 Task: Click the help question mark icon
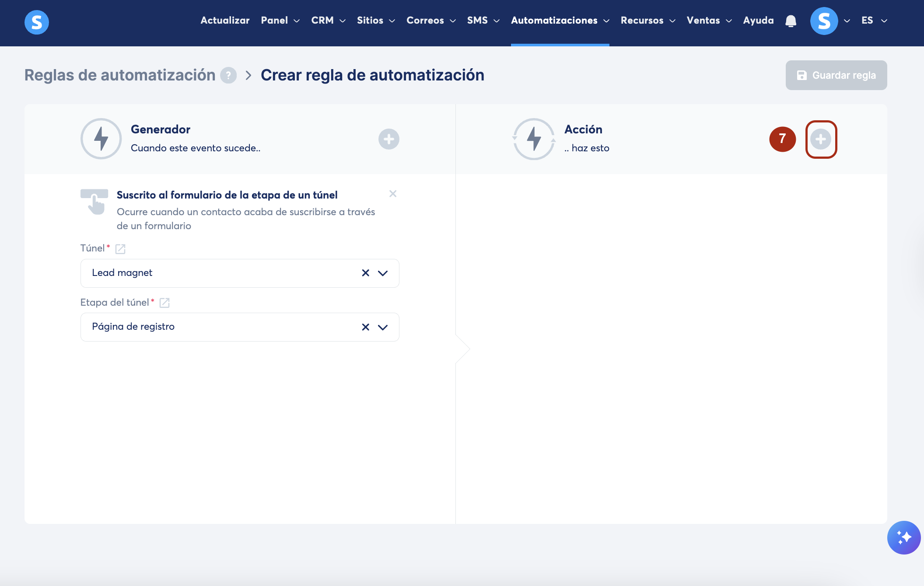[228, 75]
